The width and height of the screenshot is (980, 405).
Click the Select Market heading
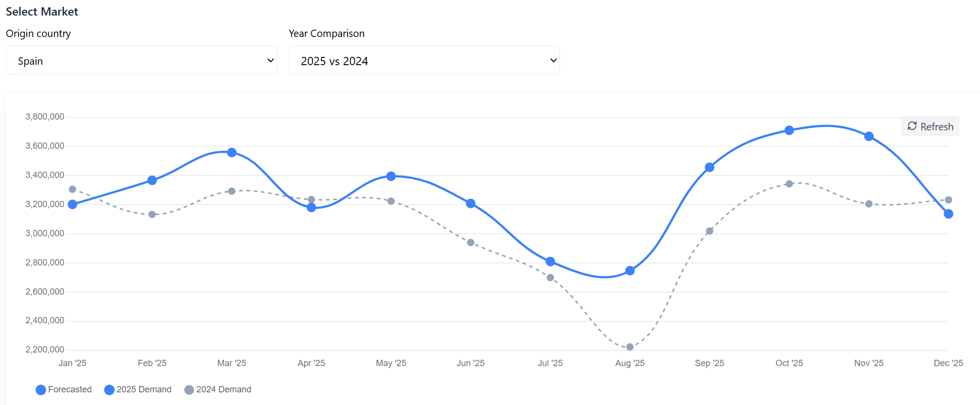(x=42, y=11)
